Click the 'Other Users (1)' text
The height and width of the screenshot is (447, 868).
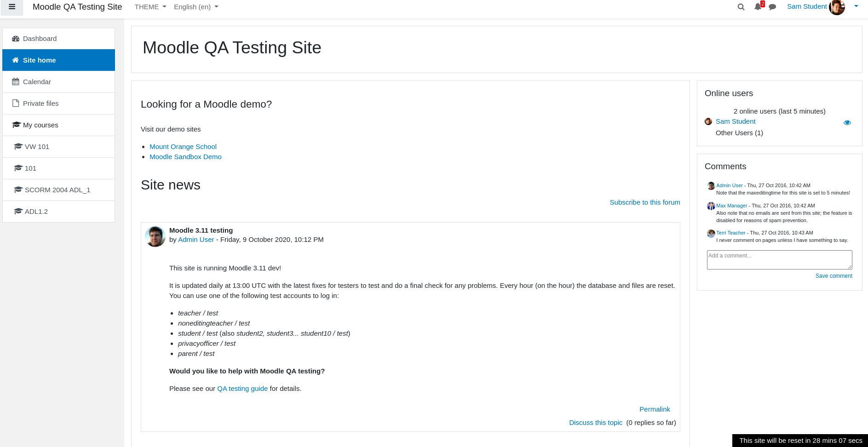(x=739, y=133)
